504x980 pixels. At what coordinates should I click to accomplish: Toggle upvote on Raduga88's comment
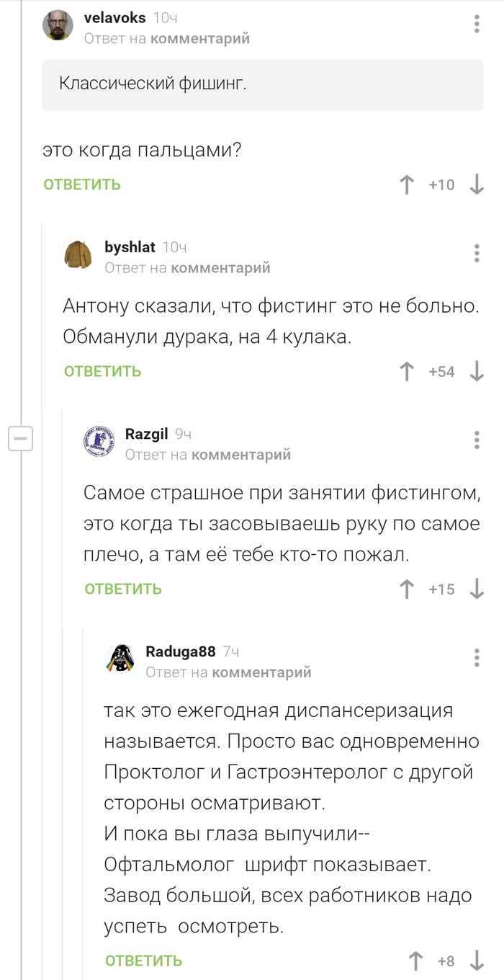pos(415,961)
